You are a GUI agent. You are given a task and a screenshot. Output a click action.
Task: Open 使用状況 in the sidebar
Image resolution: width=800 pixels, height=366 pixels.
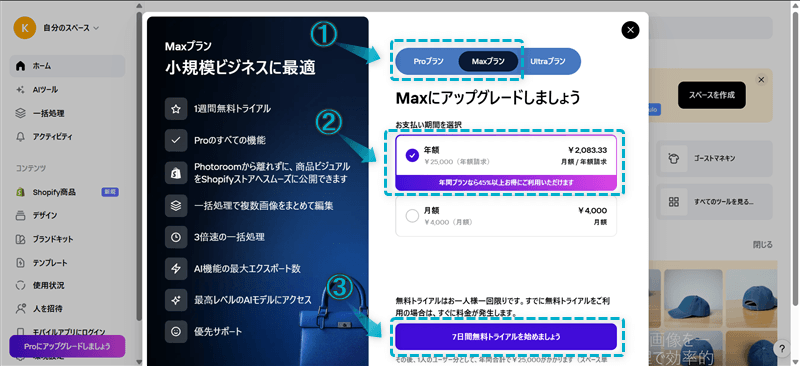coord(67,285)
